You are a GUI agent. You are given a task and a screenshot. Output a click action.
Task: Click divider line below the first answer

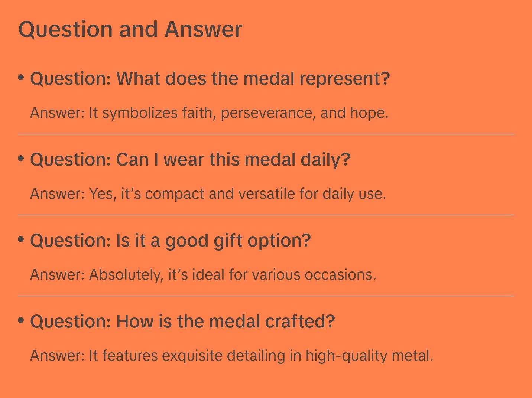[x=266, y=134]
